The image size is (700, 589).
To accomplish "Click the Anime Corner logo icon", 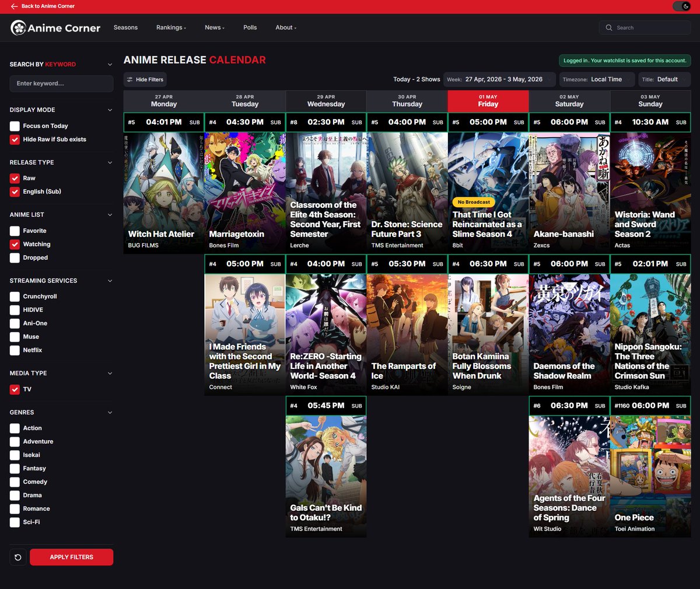I will point(19,27).
